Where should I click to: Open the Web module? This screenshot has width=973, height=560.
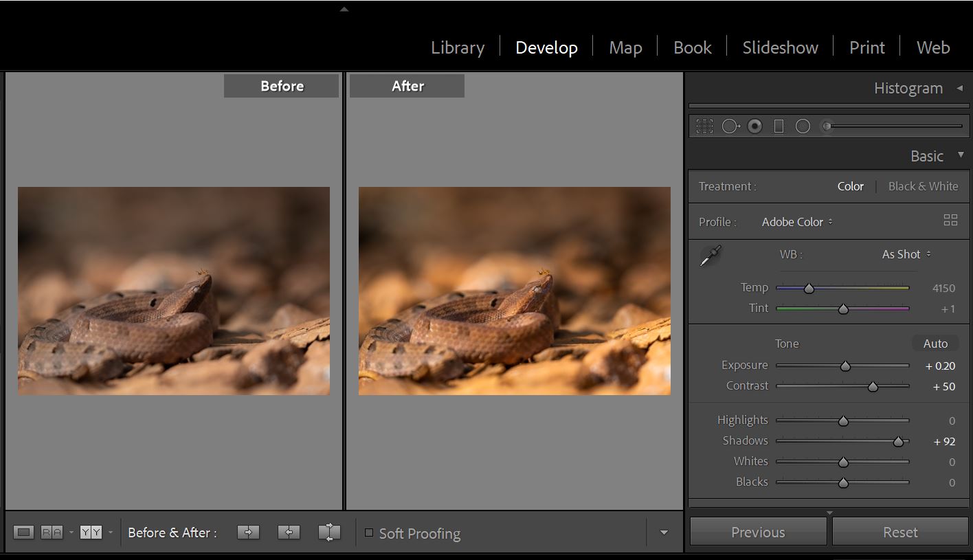[x=933, y=47]
